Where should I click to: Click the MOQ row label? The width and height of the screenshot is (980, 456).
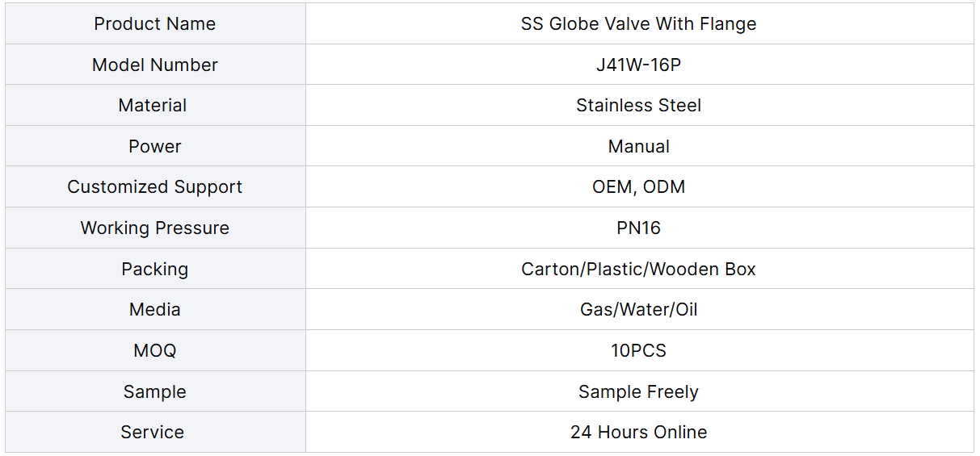(x=155, y=351)
